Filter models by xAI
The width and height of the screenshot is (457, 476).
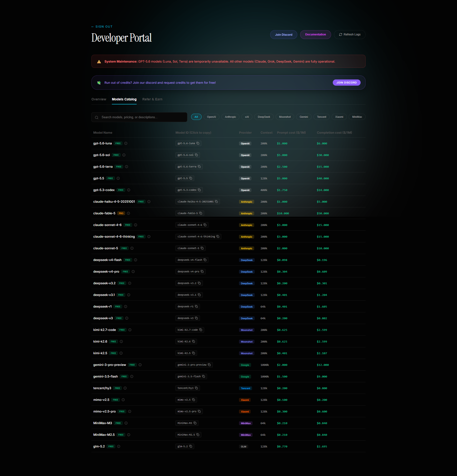247,117
